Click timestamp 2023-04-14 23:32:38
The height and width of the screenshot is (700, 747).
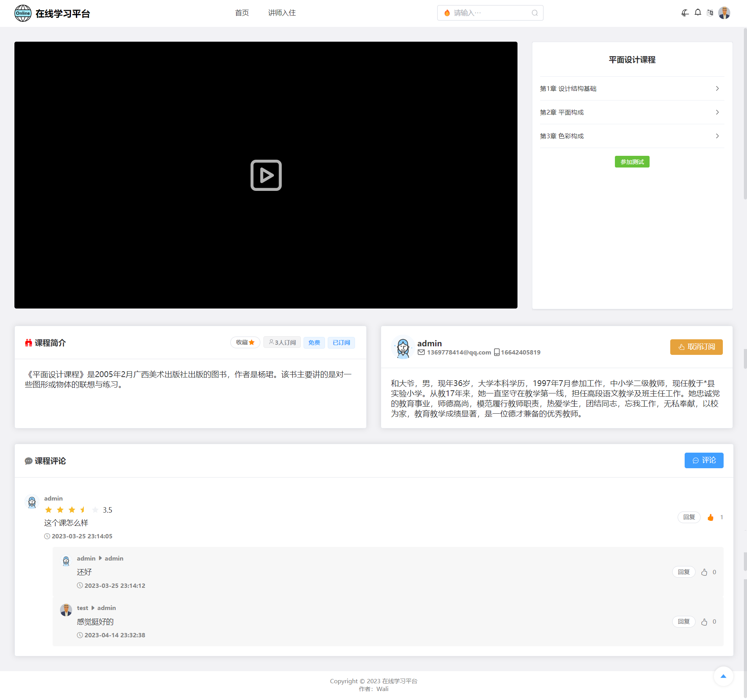[x=115, y=635]
